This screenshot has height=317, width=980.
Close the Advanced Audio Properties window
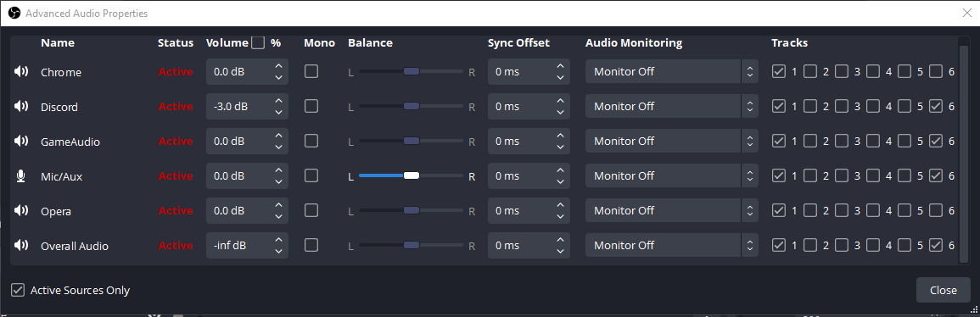tap(966, 13)
